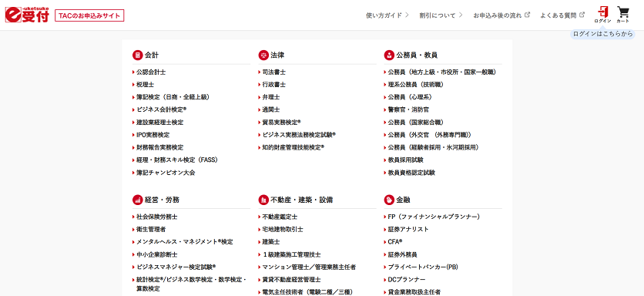Open メンタルヘルス・マネジメント検定 link
Image resolution: width=644 pixels, height=296 pixels.
click(x=185, y=242)
